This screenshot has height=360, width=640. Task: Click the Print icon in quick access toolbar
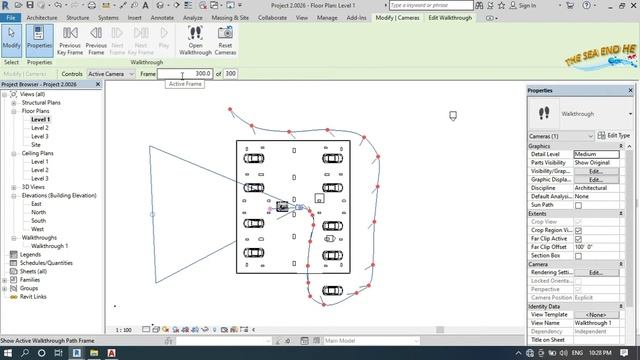[92, 5]
